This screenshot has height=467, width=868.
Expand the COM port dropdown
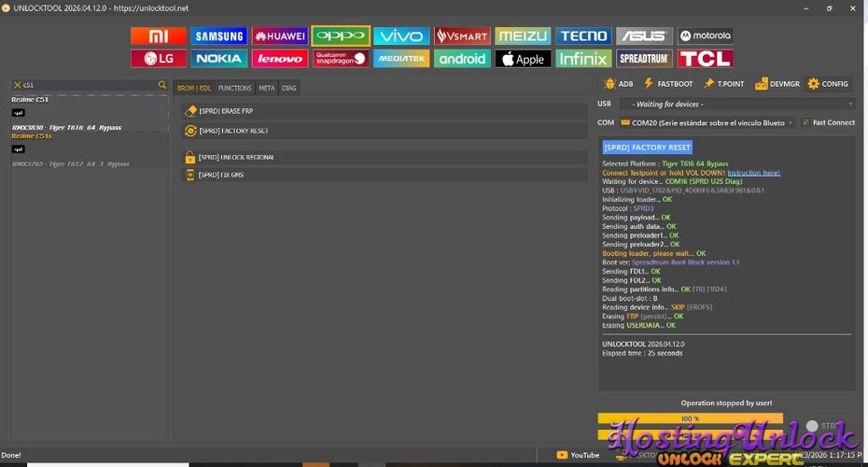tap(707, 123)
